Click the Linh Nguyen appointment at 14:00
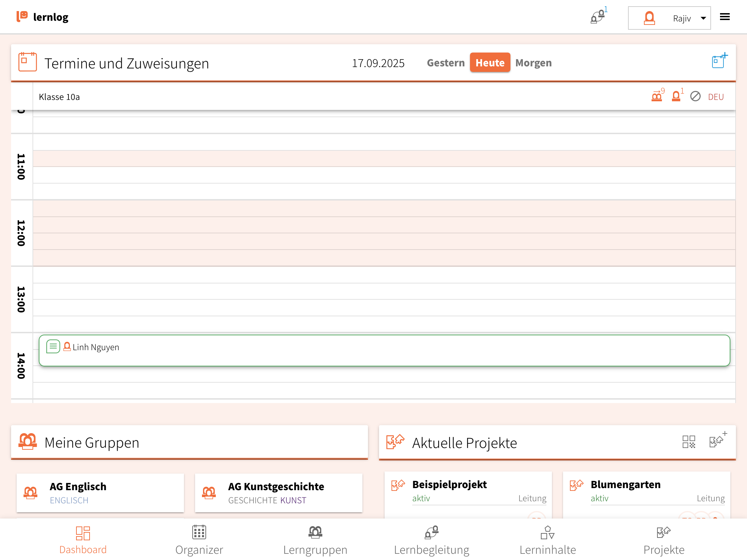Screen dimensions: 747x560 [384, 351]
